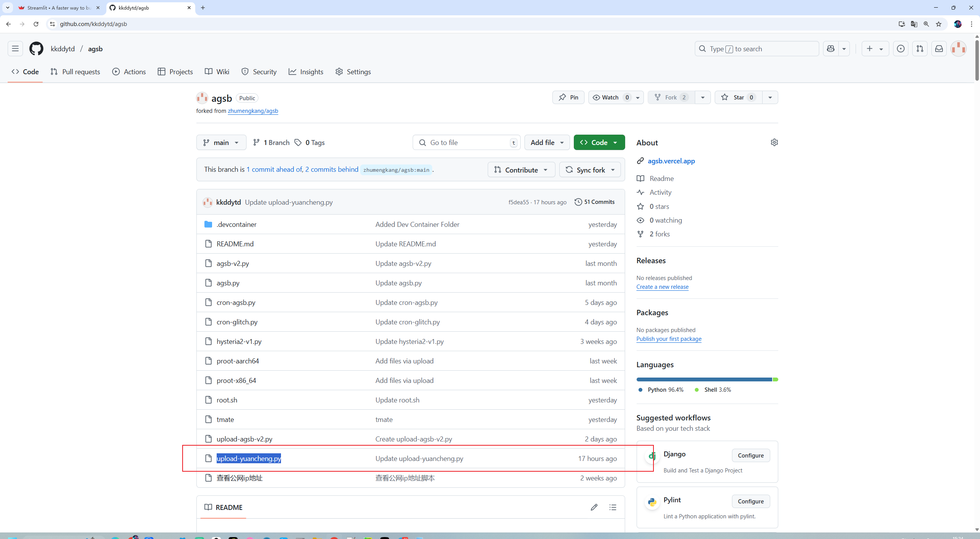Configure the Pylint workflow
This screenshot has height=539, width=980.
click(751, 501)
